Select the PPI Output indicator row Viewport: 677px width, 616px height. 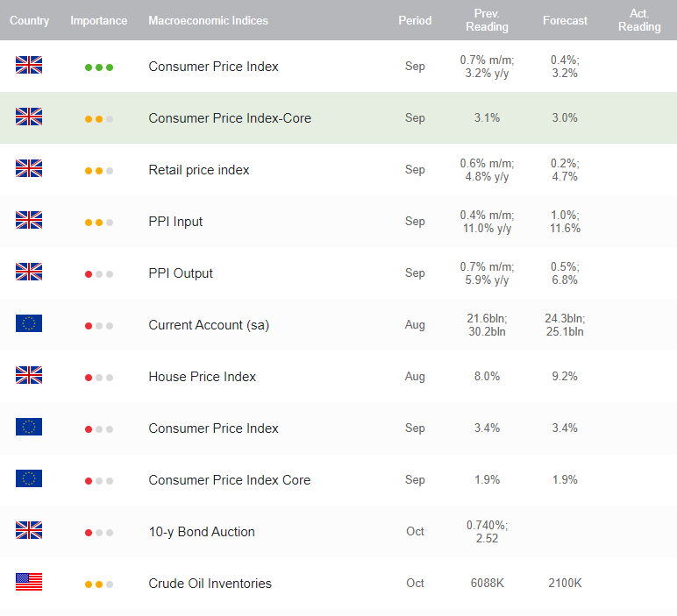pos(338,273)
